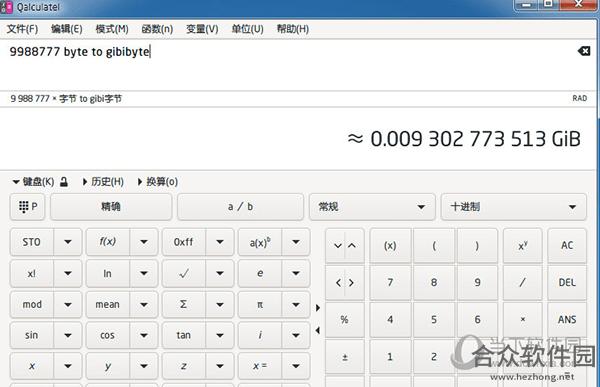
Task: Expand the 历史(H) history section
Action: (x=103, y=182)
